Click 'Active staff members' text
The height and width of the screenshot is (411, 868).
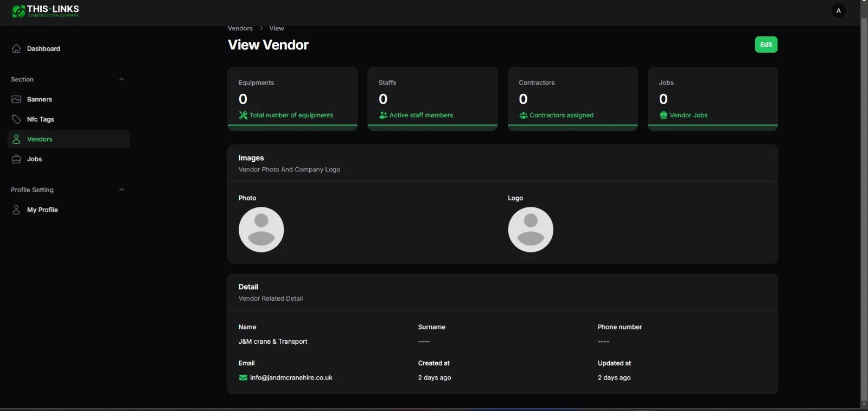coord(421,115)
